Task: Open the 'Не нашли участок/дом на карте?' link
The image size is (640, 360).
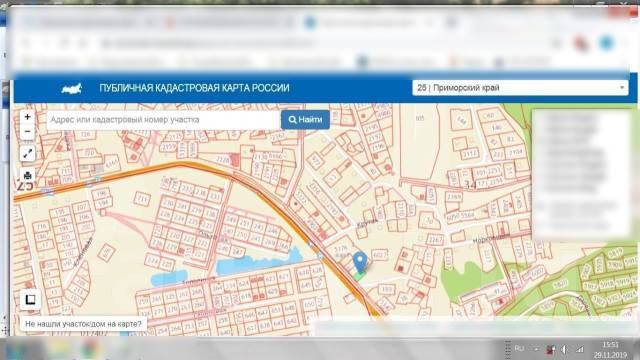Action: 83,324
